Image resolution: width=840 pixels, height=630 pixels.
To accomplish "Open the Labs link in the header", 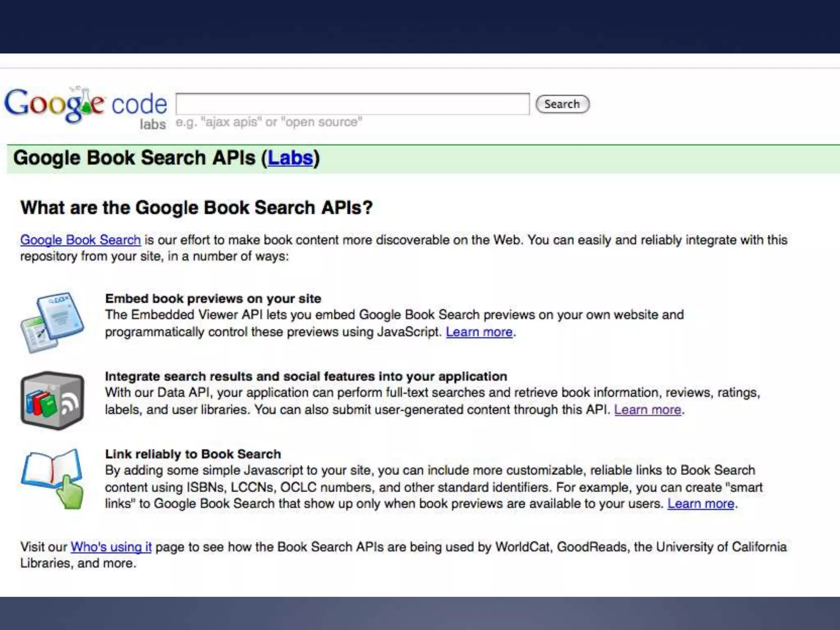I will [290, 158].
